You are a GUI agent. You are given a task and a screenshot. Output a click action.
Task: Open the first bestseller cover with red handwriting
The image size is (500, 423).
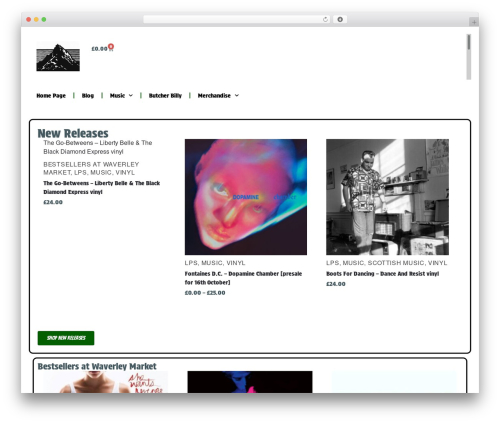[x=105, y=382]
